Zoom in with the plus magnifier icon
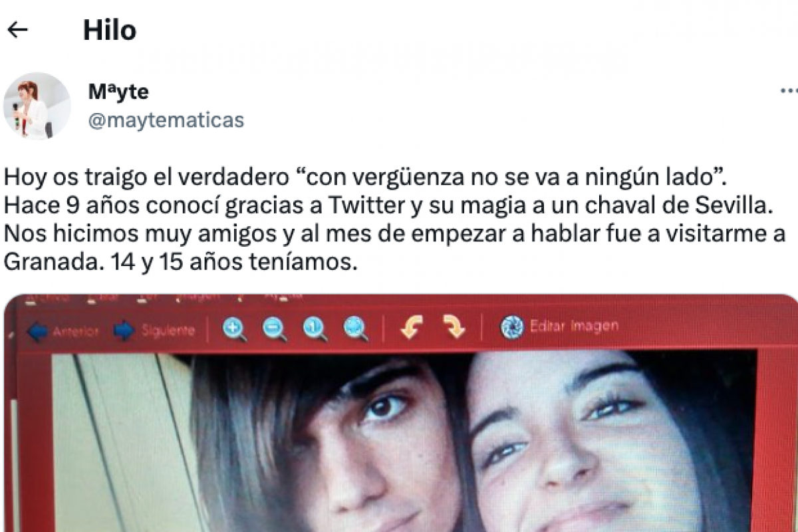 [234, 329]
